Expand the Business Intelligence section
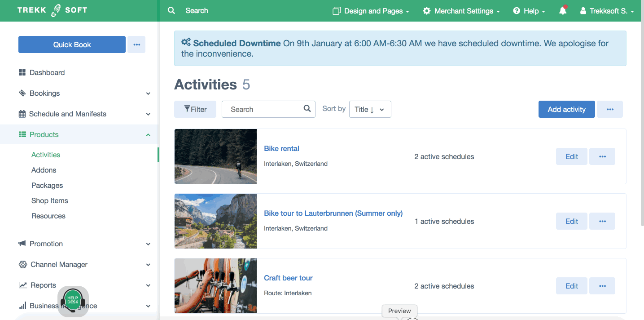Viewport: 644px width, 320px height. coord(148,306)
